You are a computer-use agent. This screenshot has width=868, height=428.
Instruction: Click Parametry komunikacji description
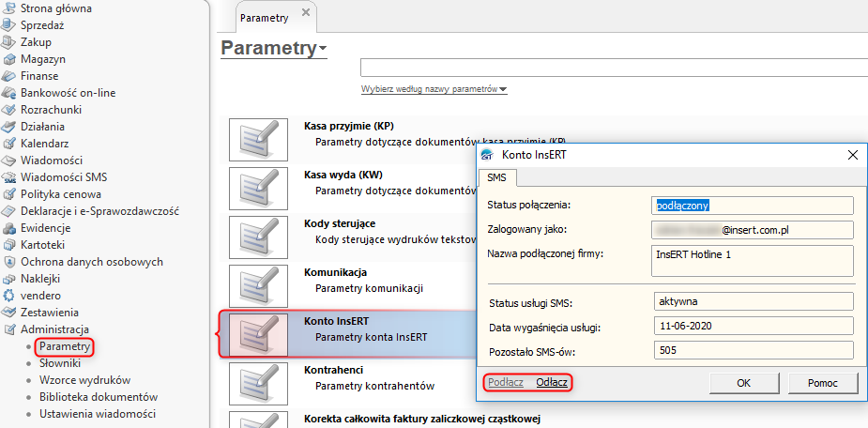coord(369,288)
